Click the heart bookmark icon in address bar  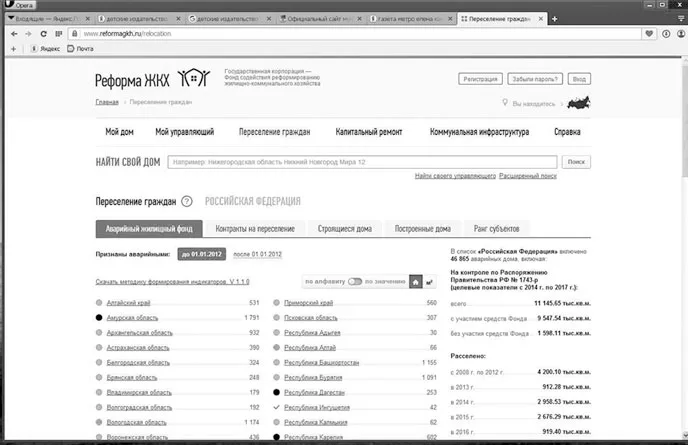point(649,33)
